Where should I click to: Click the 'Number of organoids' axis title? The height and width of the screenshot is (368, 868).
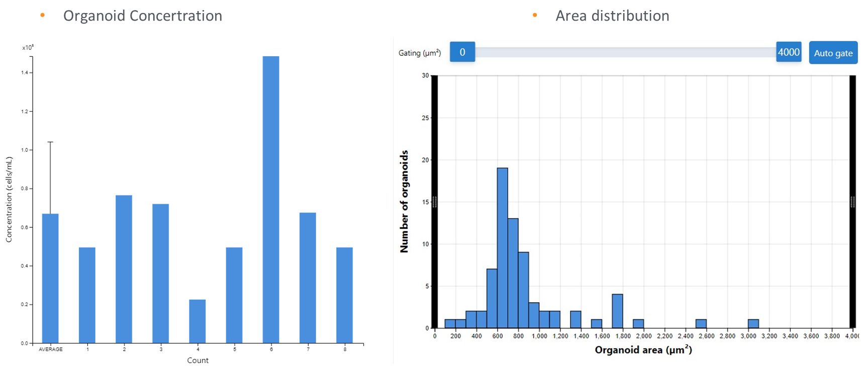click(404, 201)
